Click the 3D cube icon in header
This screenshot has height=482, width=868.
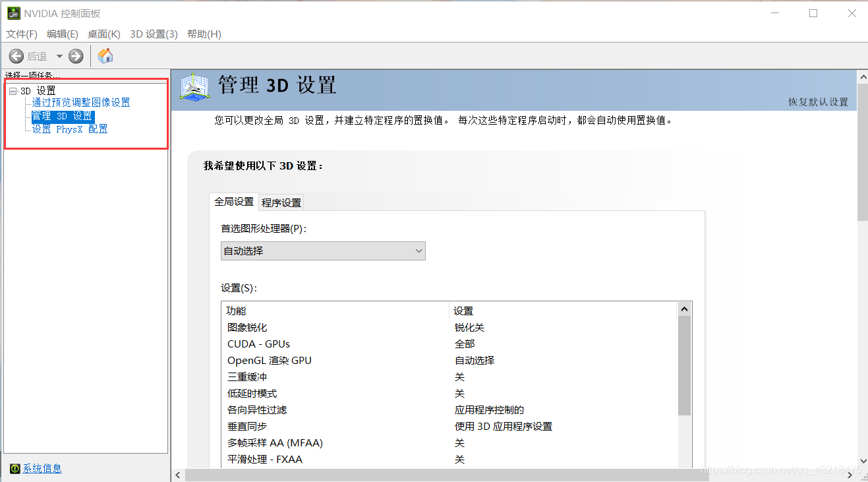click(x=194, y=87)
